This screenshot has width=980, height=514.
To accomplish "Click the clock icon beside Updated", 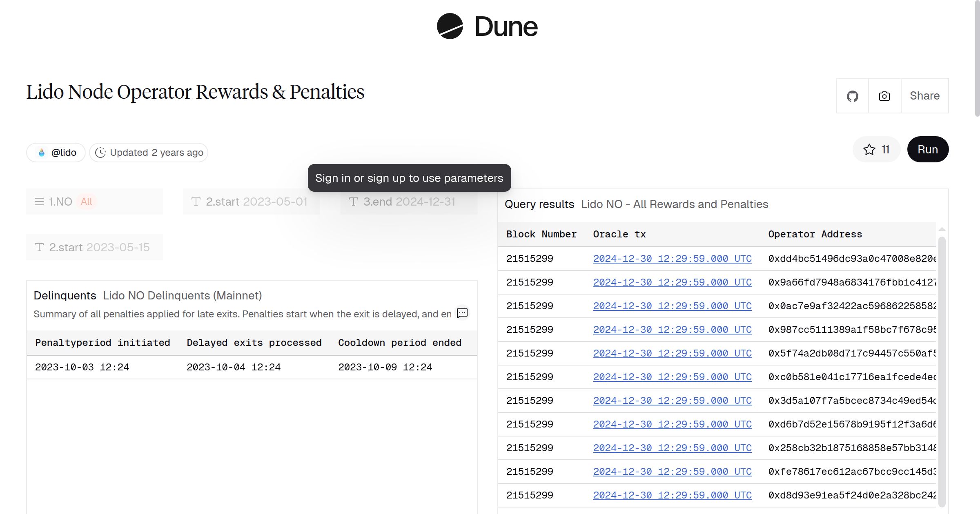I will click(100, 153).
